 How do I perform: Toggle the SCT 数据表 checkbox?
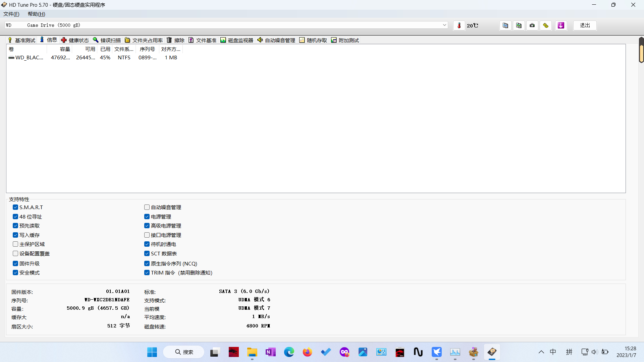point(147,254)
